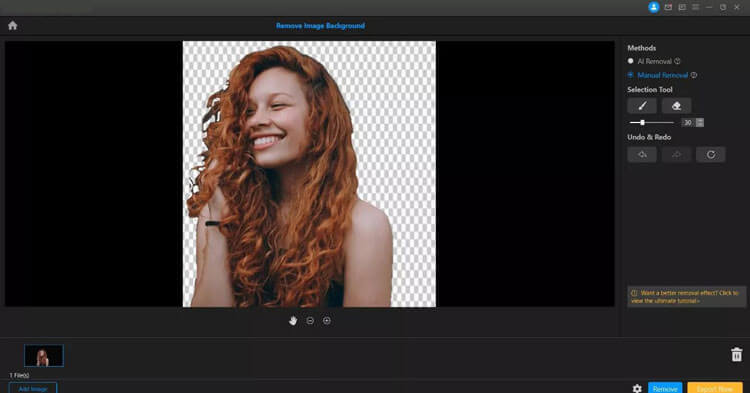
Task: Choose the Manual Removal method
Action: coord(658,75)
